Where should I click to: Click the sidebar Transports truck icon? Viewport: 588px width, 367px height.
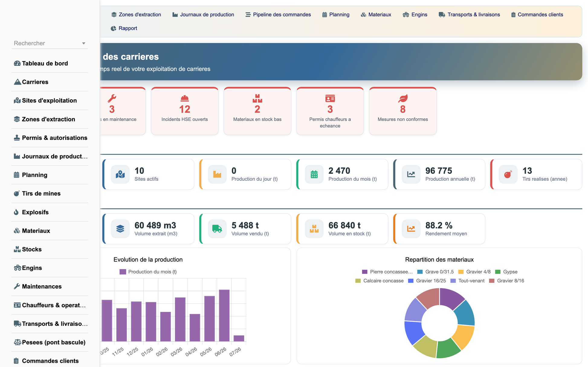18,324
